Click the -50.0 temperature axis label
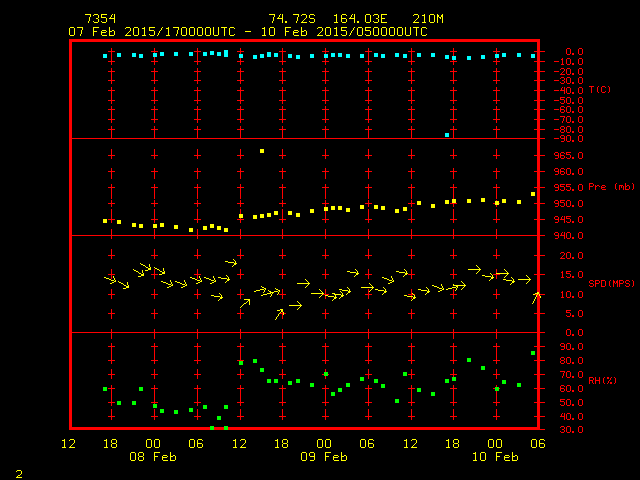Screen dimensions: 640x480 click(x=569, y=100)
